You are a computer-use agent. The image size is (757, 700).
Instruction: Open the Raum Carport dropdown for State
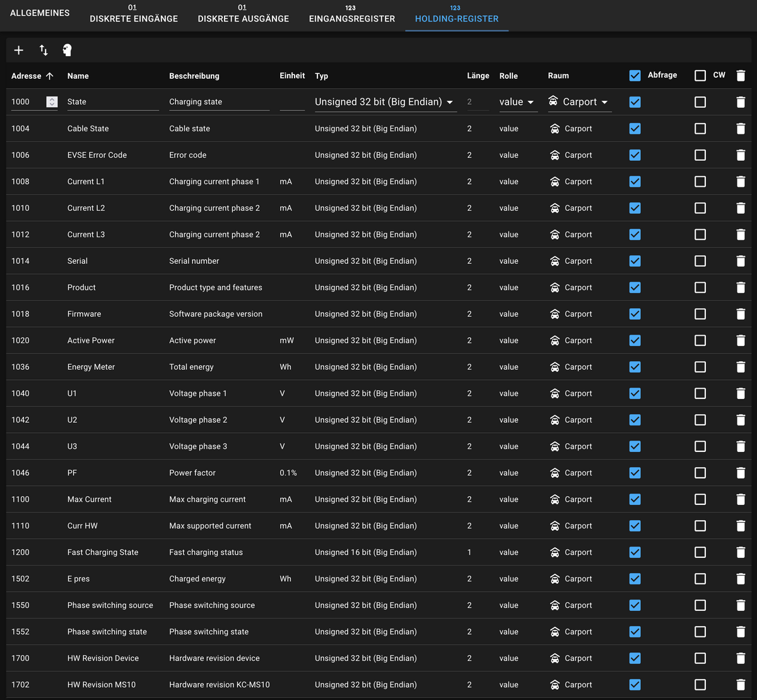579,102
